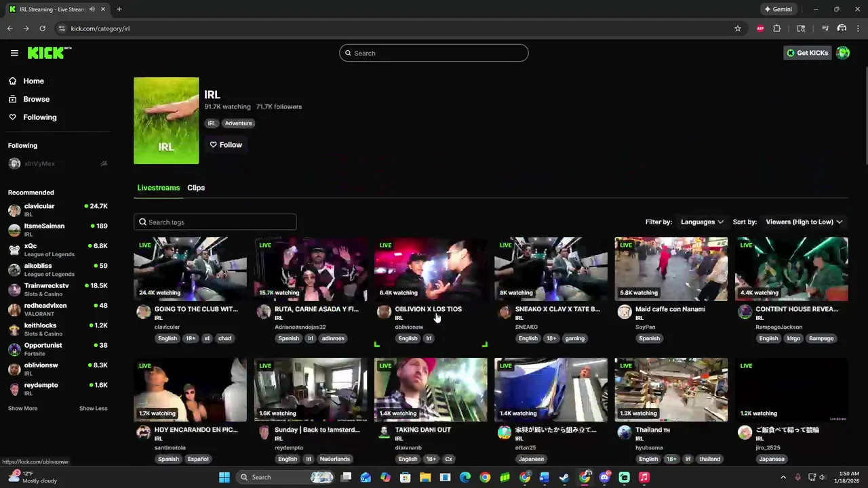Screen dimensions: 868x488
Task: Open the Apple Music taskbar icon
Action: pyautogui.click(x=644, y=477)
